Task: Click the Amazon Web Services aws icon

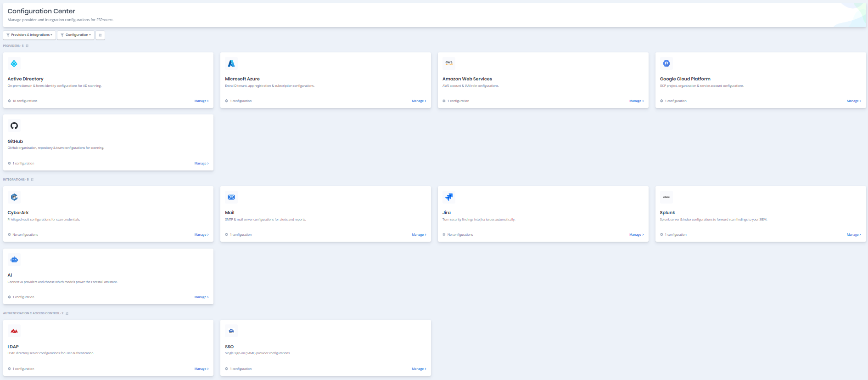Action: [x=449, y=63]
